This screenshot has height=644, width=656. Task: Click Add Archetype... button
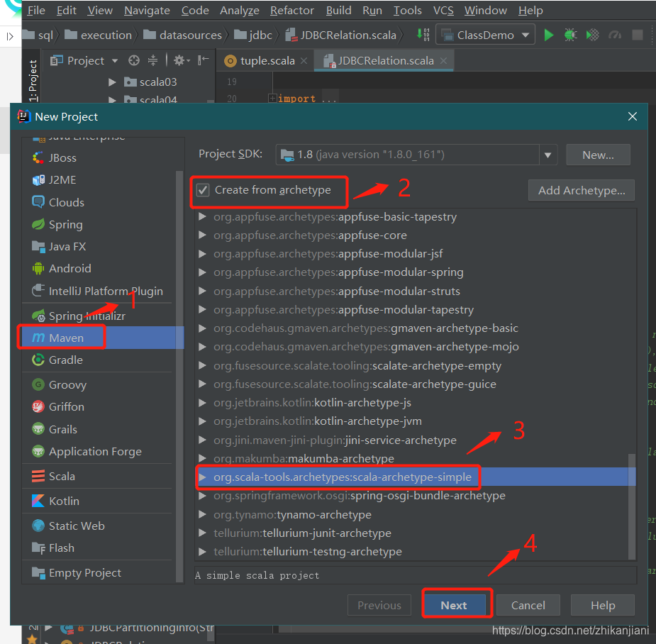581,190
